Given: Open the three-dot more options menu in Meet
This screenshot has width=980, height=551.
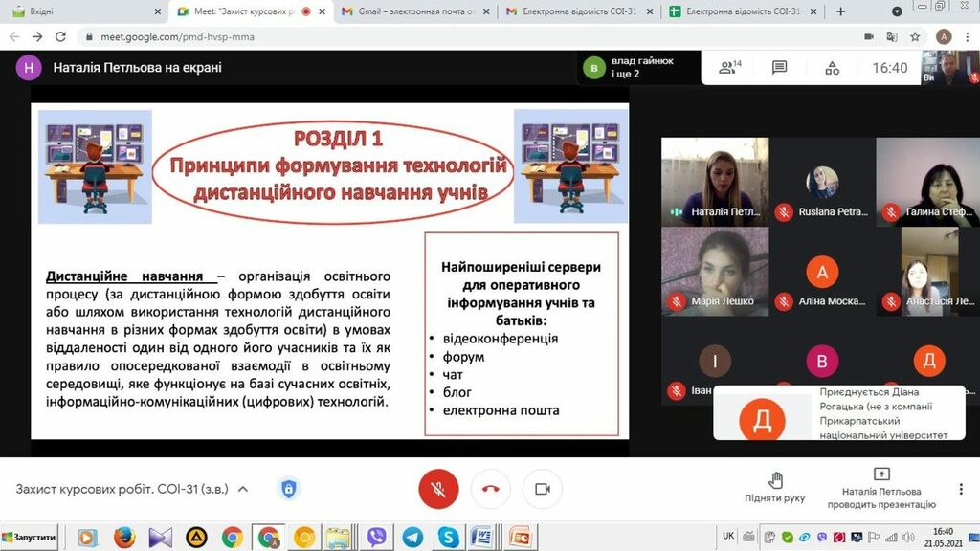Looking at the screenshot, I should tap(959, 489).
